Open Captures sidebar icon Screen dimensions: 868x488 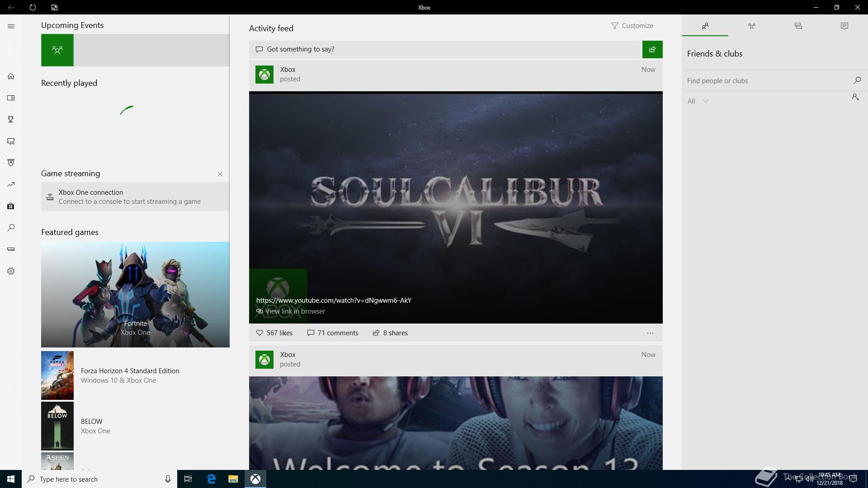pyautogui.click(x=11, y=141)
